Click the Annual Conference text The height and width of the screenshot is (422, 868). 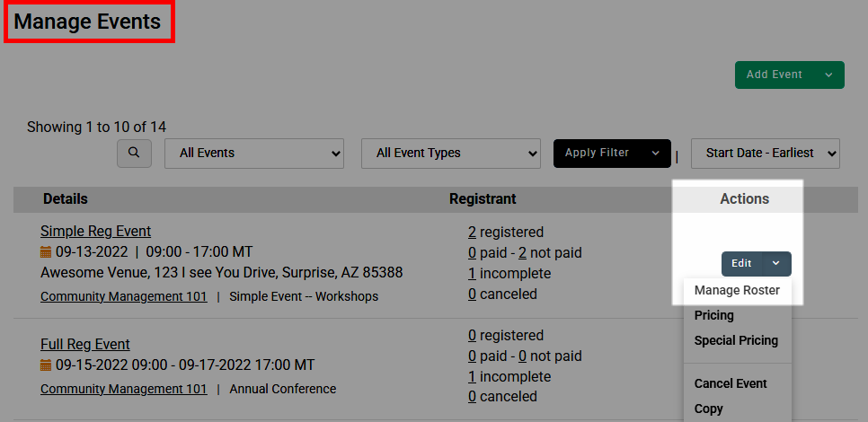tap(283, 389)
